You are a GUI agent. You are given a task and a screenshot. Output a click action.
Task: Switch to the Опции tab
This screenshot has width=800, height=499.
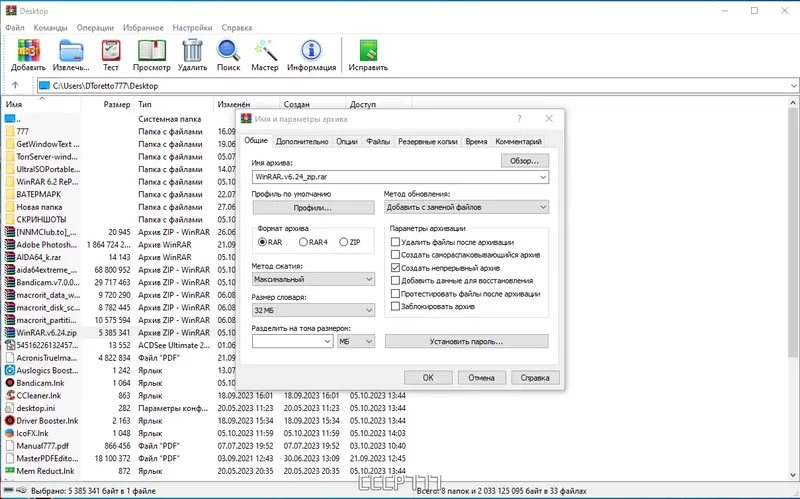347,142
